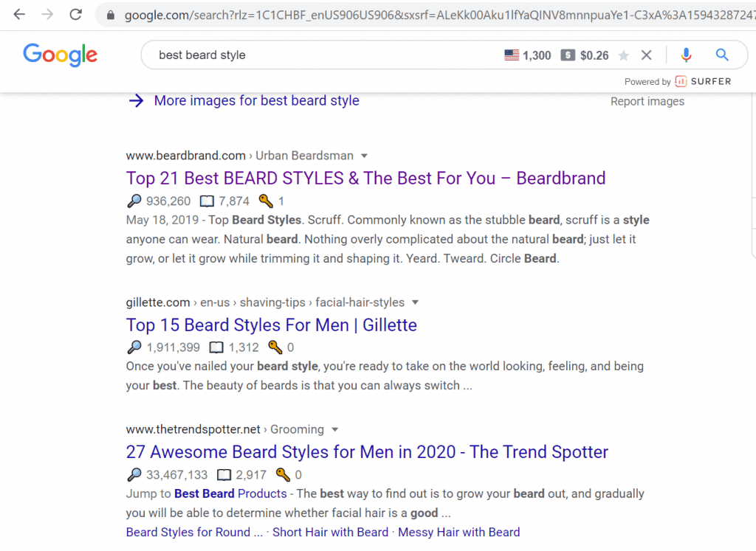Open the Top 21 Best BEARD STYLES result

[365, 179]
